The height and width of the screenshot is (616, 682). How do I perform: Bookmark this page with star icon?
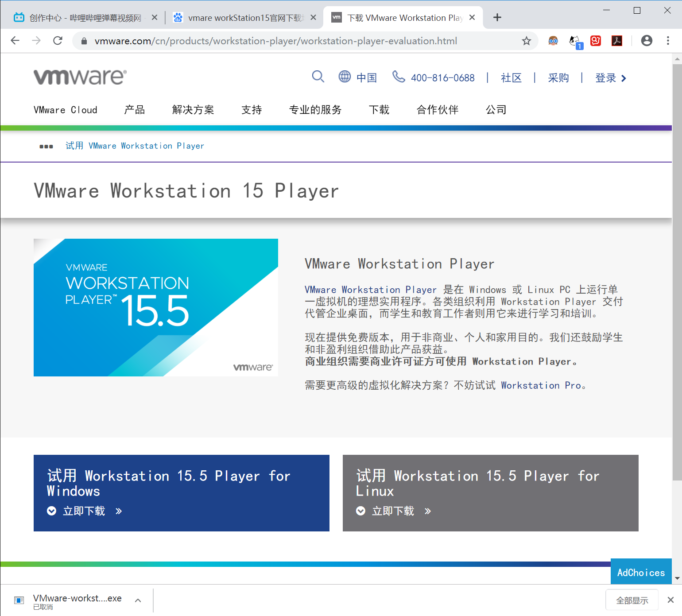pos(526,41)
